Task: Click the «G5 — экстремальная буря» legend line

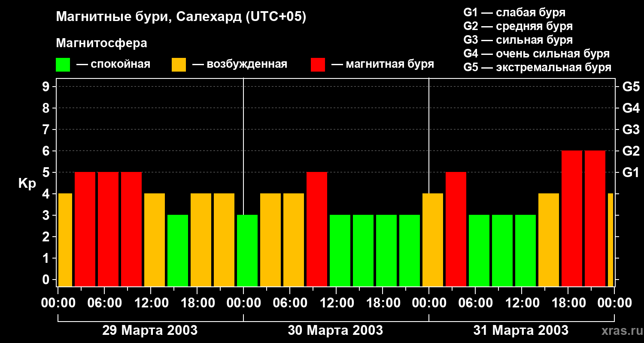Action: click(x=537, y=67)
